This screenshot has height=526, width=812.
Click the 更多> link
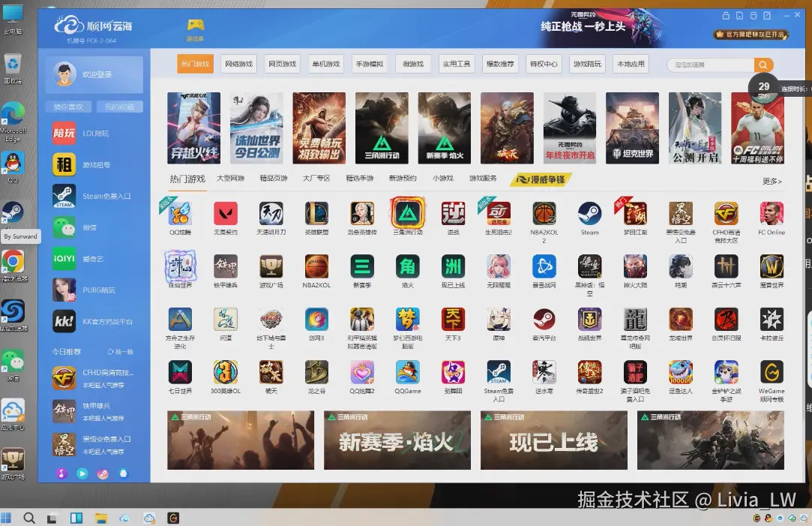click(772, 181)
